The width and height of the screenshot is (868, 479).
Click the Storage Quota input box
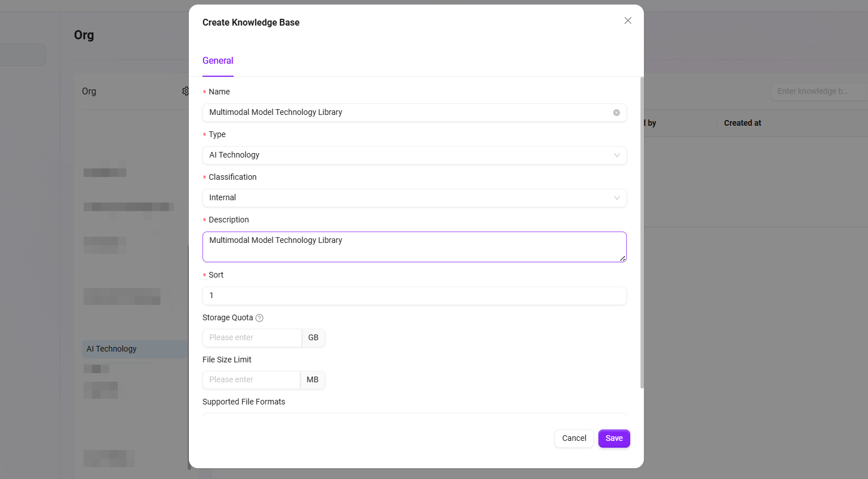coord(251,338)
